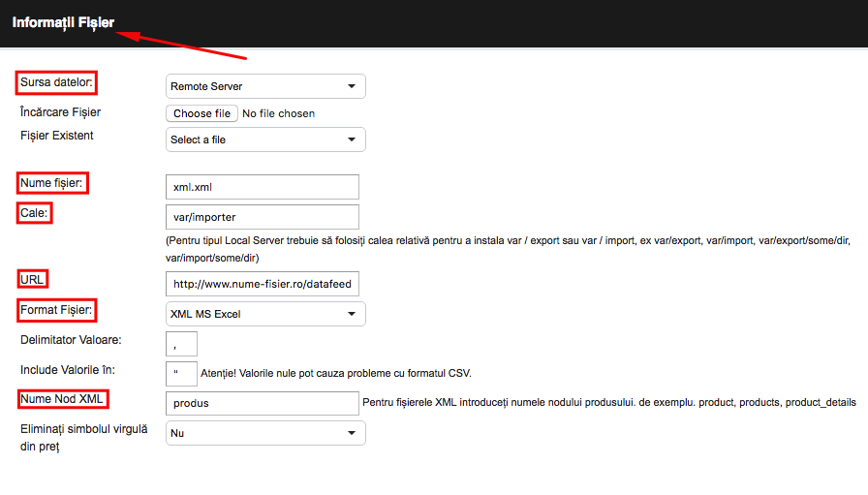Click the 'Informații Fișier' header title
The width and height of the screenshot is (868, 495).
click(x=63, y=22)
